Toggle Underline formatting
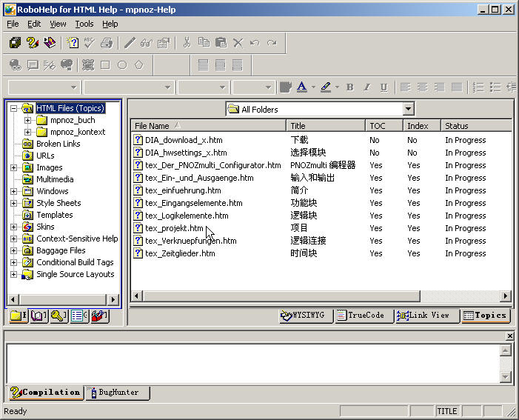Screen dimensions: 519x420 [384, 87]
